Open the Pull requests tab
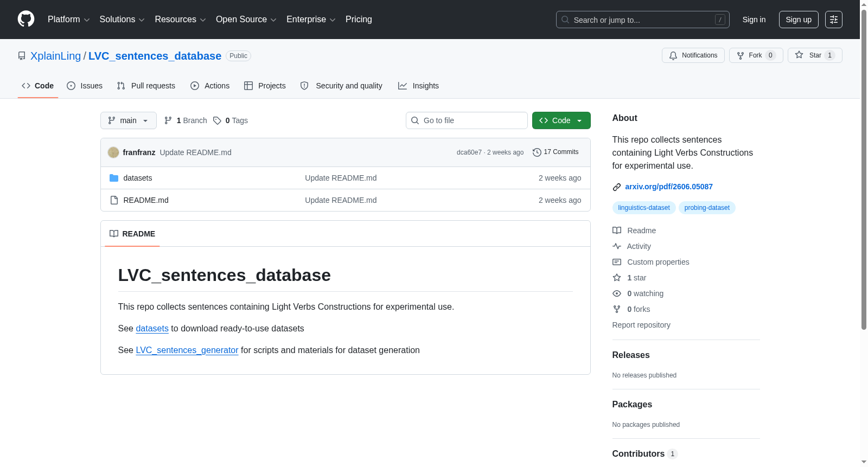 pos(146,86)
